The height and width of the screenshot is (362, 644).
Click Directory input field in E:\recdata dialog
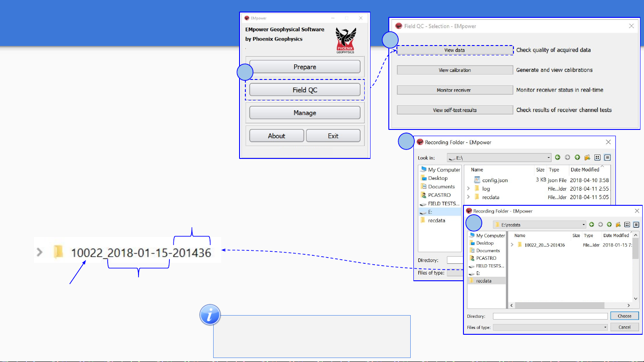click(550, 316)
